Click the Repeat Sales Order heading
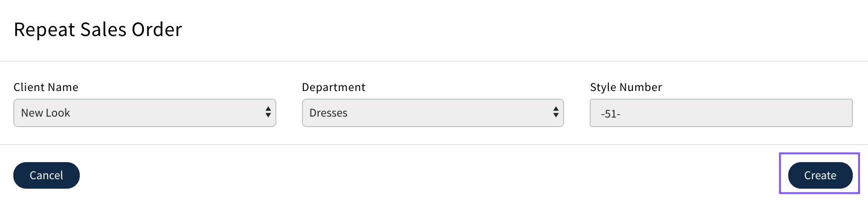The image size is (868, 201). [98, 29]
